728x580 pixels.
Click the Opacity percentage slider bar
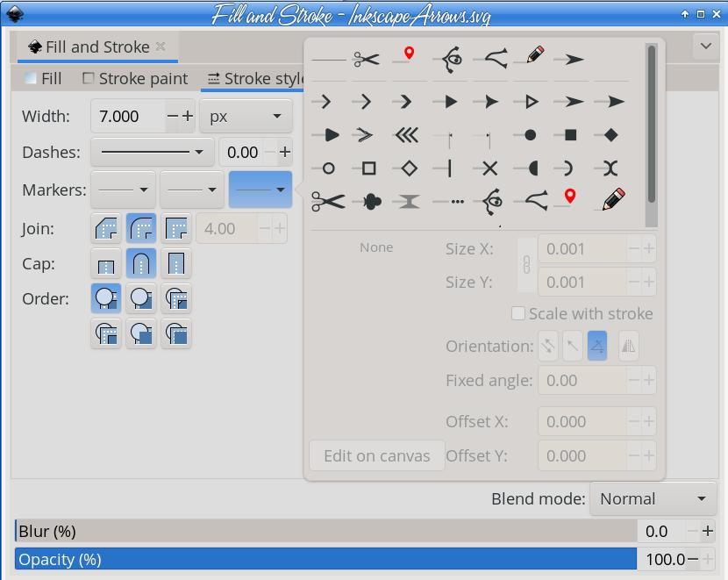click(325, 559)
